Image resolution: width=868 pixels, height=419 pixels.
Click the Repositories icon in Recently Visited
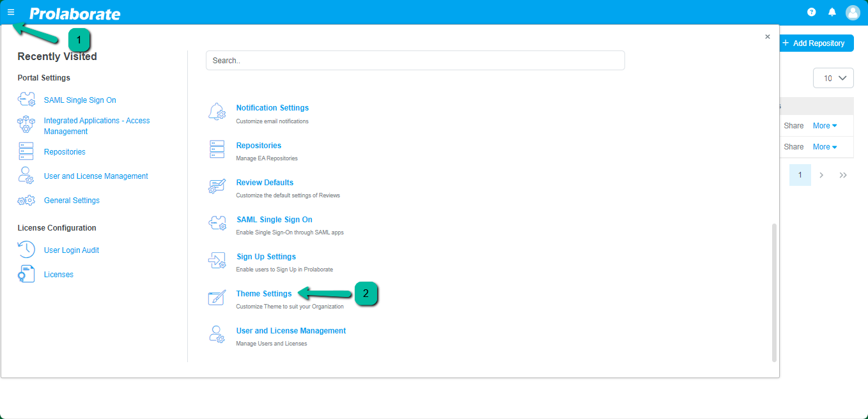(x=26, y=151)
